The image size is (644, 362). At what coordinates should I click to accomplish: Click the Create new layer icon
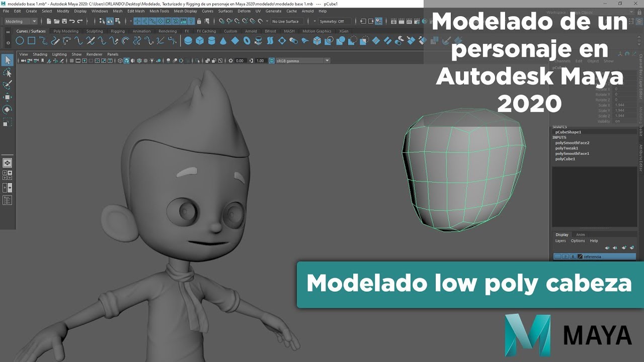624,248
